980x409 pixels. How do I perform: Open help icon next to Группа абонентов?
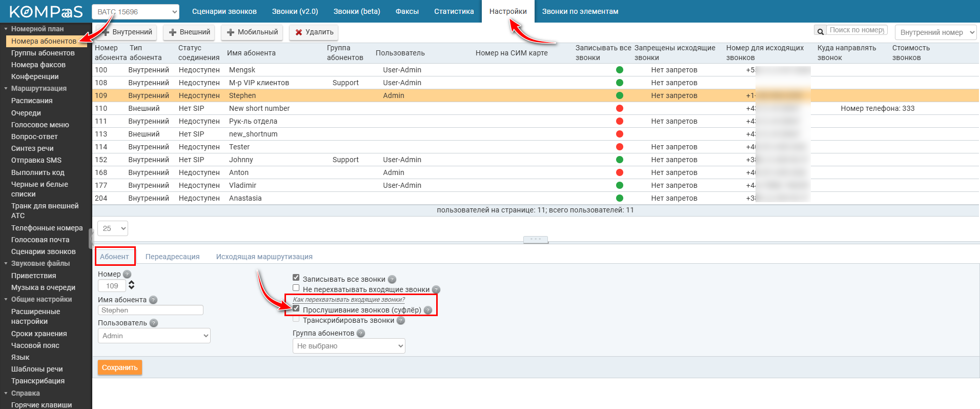tap(361, 334)
